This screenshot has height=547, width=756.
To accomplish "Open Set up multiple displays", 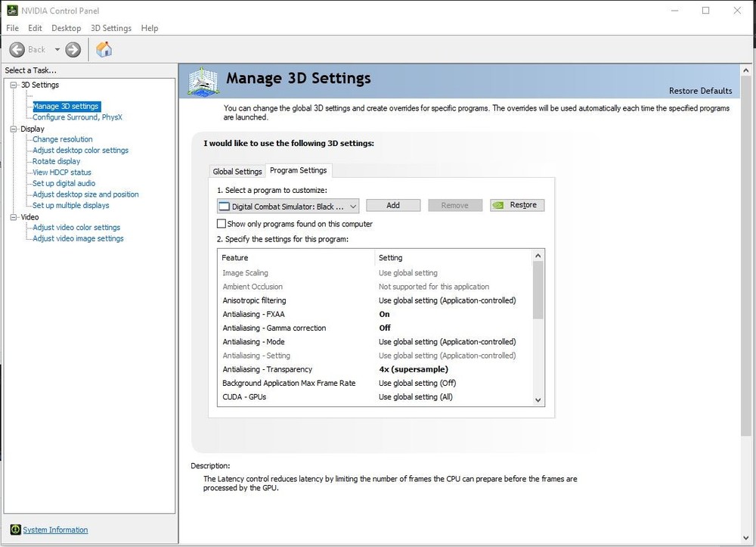I will point(71,206).
